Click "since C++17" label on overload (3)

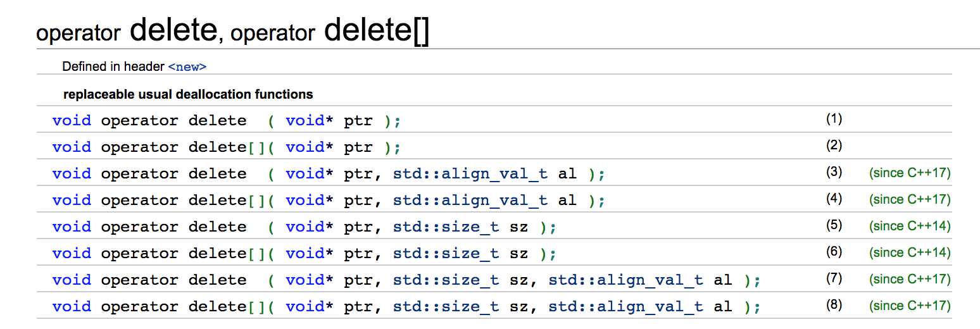click(x=910, y=173)
